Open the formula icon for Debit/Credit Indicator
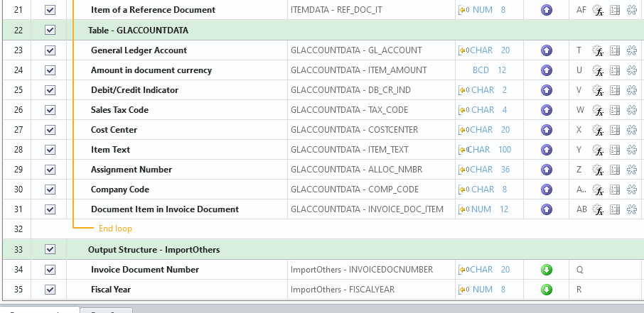This screenshot has width=644, height=313. [598, 91]
